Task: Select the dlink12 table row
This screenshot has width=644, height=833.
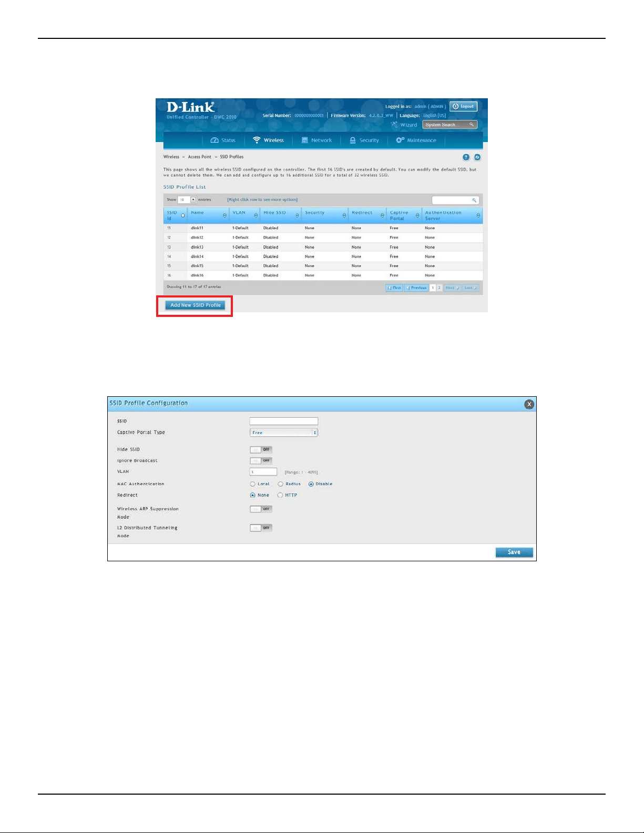Action: coord(323,238)
